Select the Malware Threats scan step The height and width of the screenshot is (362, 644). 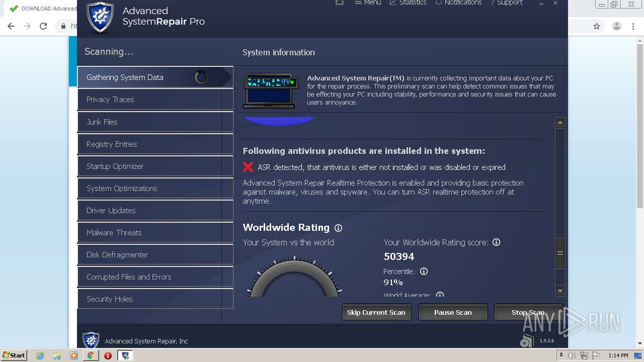coord(155,232)
